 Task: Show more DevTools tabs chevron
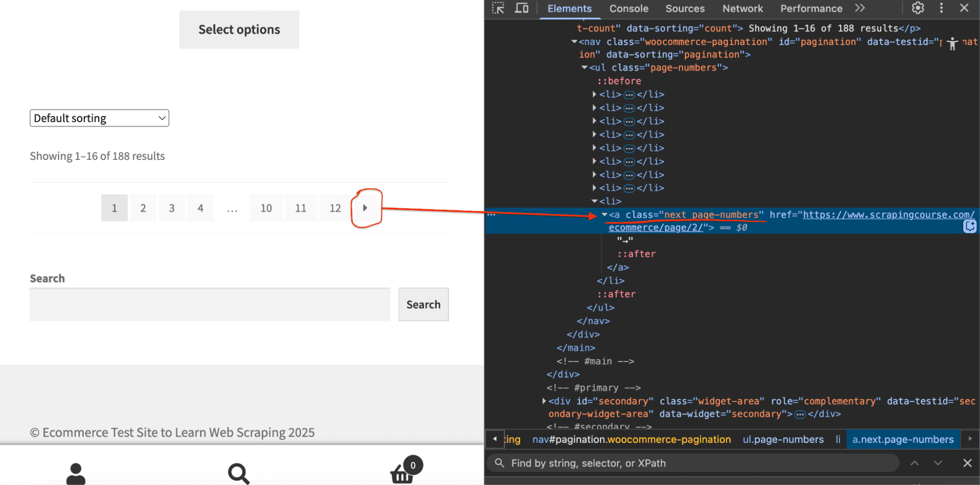(x=860, y=8)
